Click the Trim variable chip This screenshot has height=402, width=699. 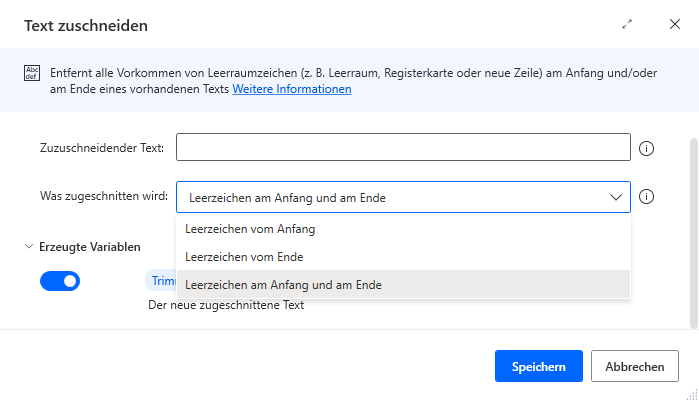pos(161,281)
